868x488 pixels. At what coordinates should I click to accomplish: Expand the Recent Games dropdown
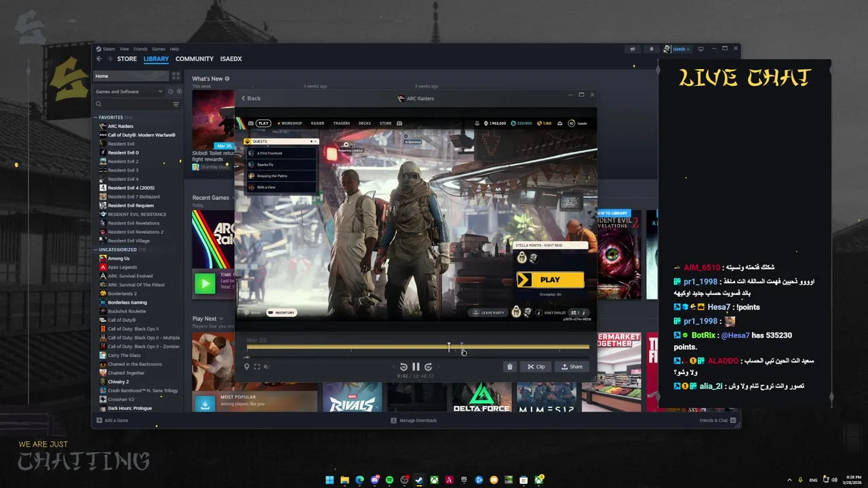coord(232,198)
